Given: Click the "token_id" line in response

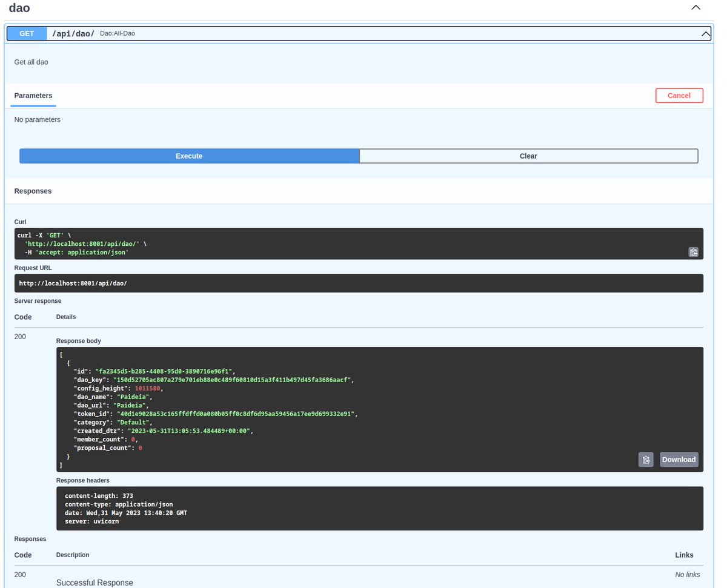Looking at the screenshot, I should (216, 414).
